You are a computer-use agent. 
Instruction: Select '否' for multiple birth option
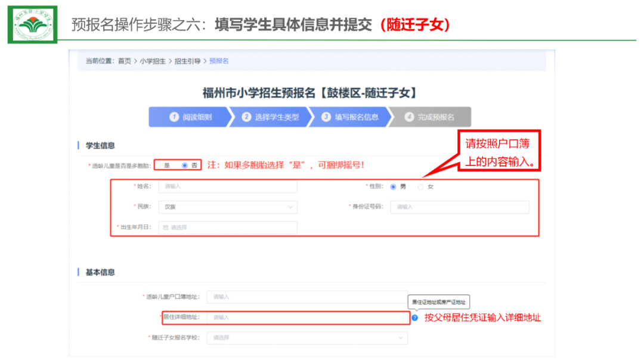185,165
